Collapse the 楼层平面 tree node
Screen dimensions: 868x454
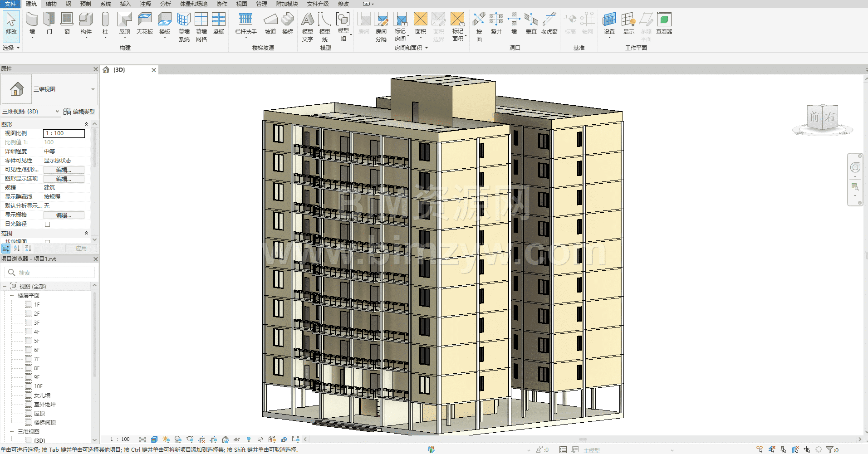(x=12, y=295)
